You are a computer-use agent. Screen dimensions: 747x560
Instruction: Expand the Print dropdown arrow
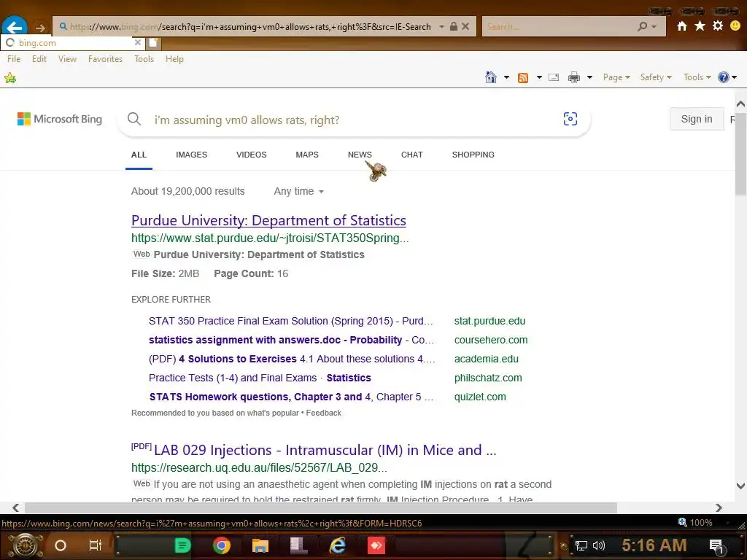click(589, 77)
